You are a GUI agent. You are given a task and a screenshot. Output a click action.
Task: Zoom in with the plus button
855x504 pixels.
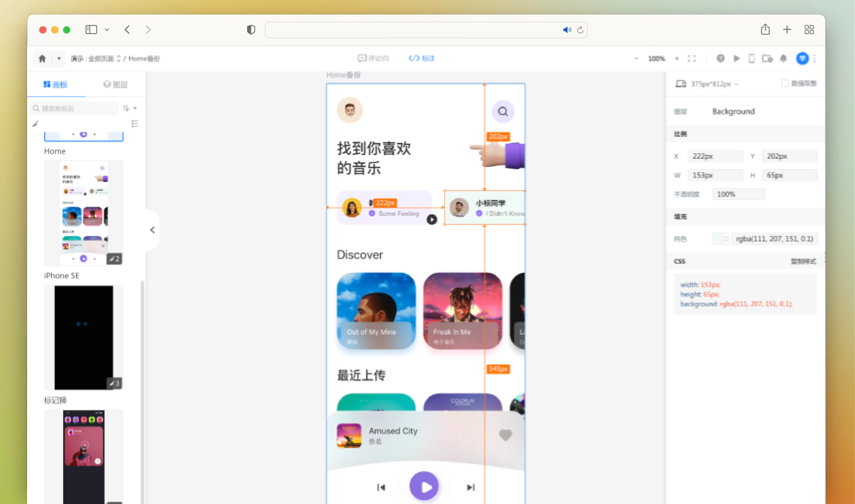coord(677,59)
